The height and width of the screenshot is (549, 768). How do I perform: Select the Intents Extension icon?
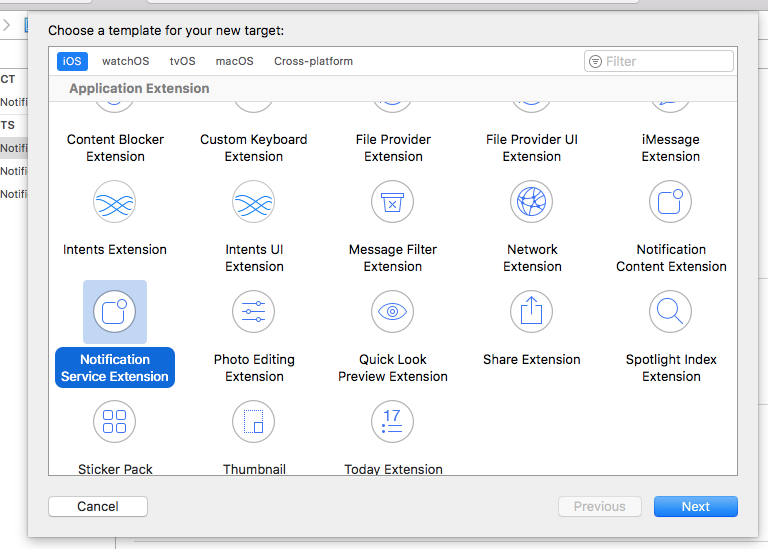point(115,202)
